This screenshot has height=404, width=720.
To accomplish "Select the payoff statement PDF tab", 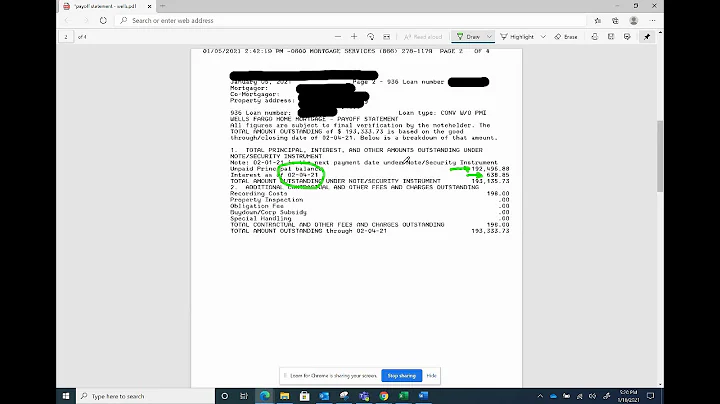I will point(105,6).
